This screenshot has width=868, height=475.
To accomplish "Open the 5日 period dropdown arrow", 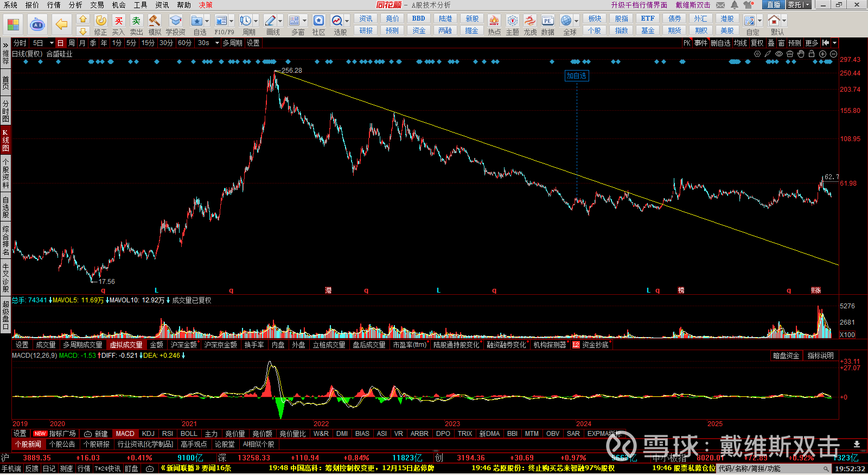I will tap(52, 43).
